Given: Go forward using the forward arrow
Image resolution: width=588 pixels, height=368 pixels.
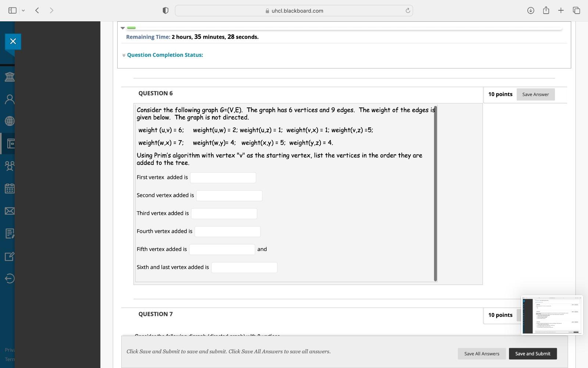Looking at the screenshot, I should pyautogui.click(x=51, y=11).
